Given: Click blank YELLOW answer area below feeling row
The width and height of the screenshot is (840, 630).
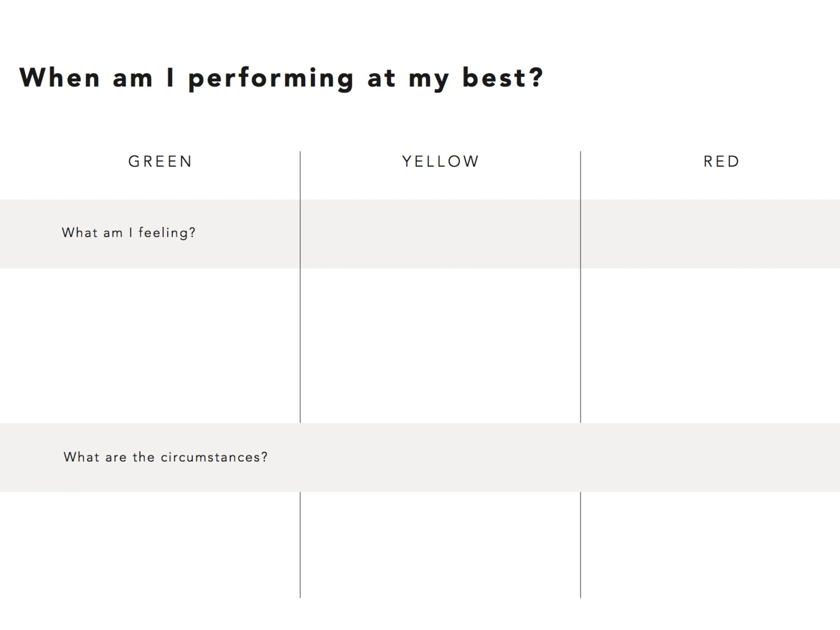Looking at the screenshot, I should (440, 345).
